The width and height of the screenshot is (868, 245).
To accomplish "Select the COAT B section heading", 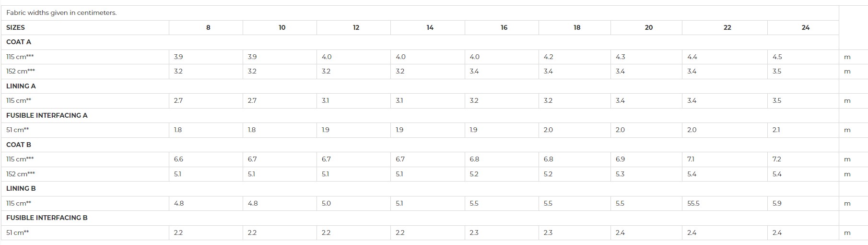I will [19, 145].
